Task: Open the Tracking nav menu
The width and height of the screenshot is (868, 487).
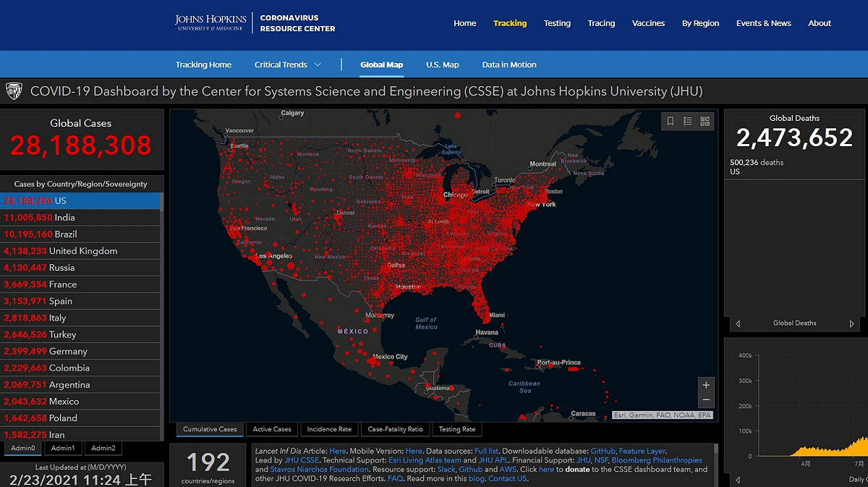Action: pos(510,23)
